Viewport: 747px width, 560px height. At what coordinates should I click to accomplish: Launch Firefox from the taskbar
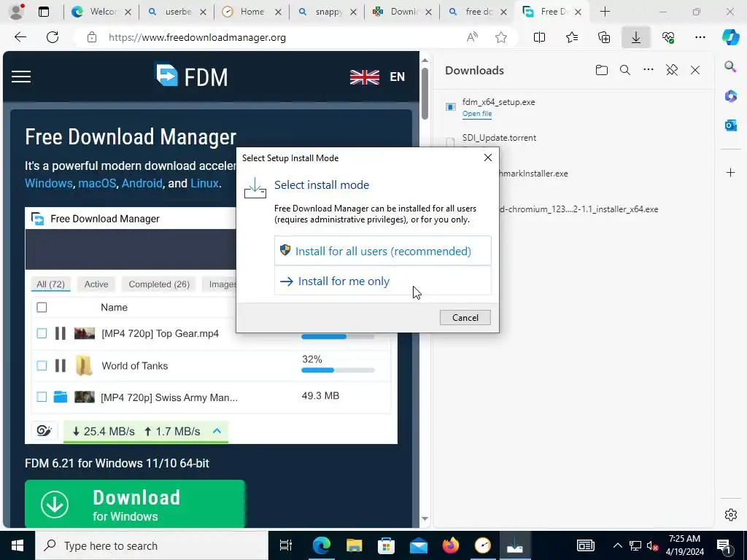(x=450, y=545)
